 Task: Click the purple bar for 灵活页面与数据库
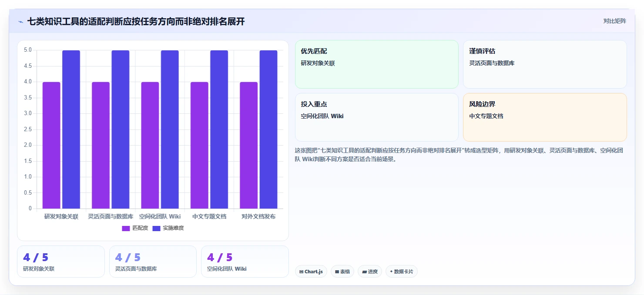click(x=101, y=145)
